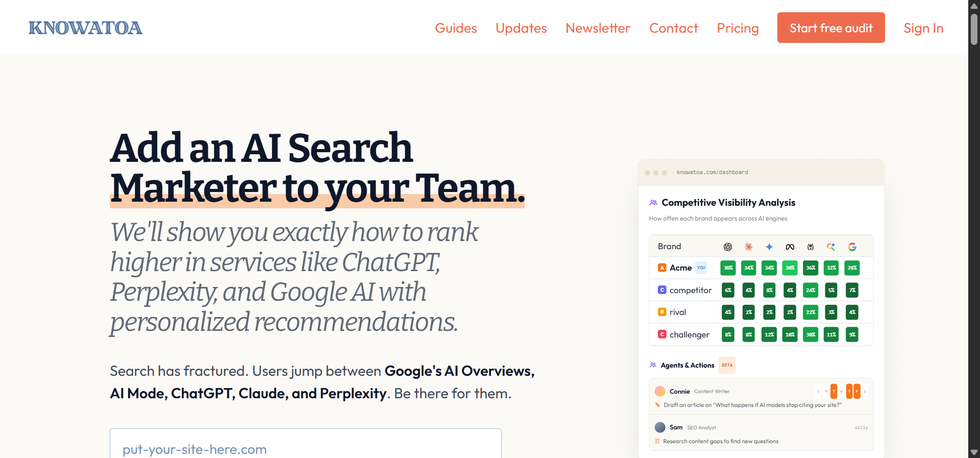Click the Google AI search magnifier icon
Screen dimensions: 980x458
[831, 247]
